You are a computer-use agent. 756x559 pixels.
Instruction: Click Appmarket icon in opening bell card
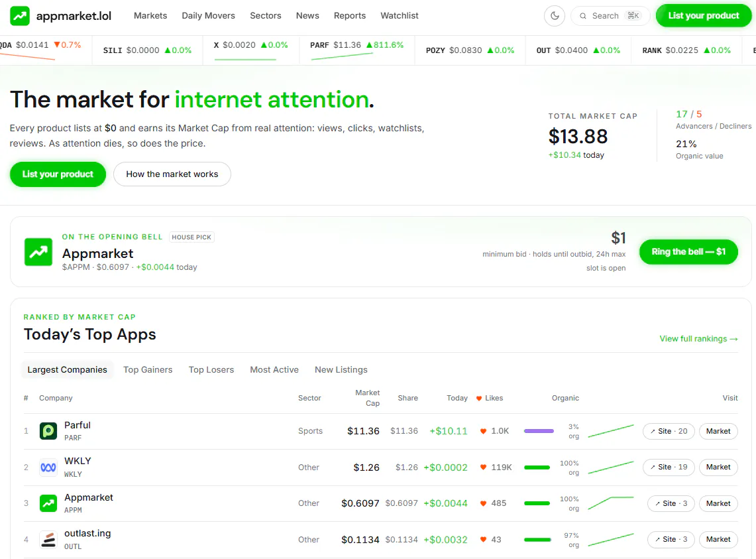38,252
